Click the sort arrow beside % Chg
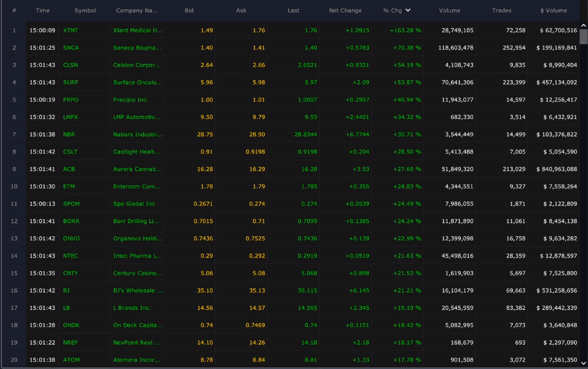This screenshot has width=588, height=369. click(408, 10)
